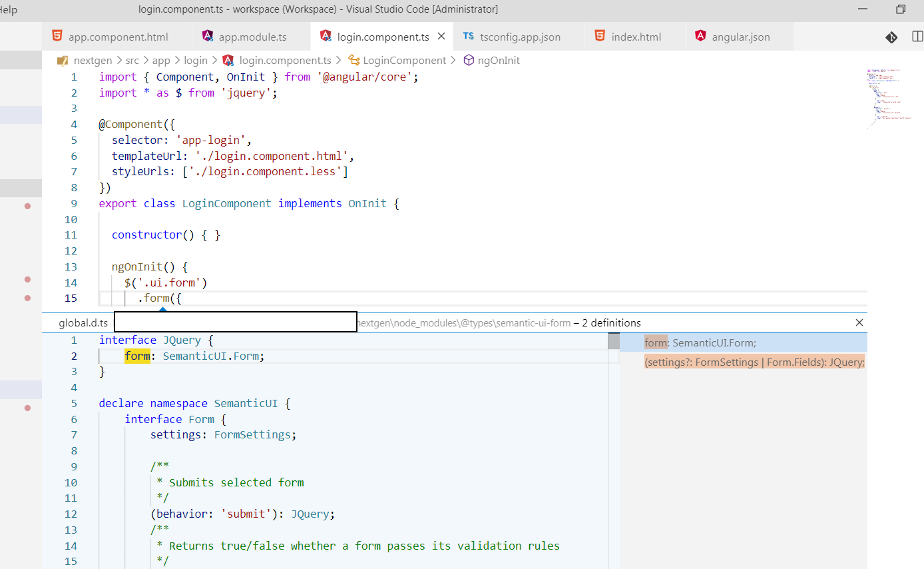This screenshot has width=924, height=569.
Task: Open the tsconfig.app.json tab
Action: point(519,37)
